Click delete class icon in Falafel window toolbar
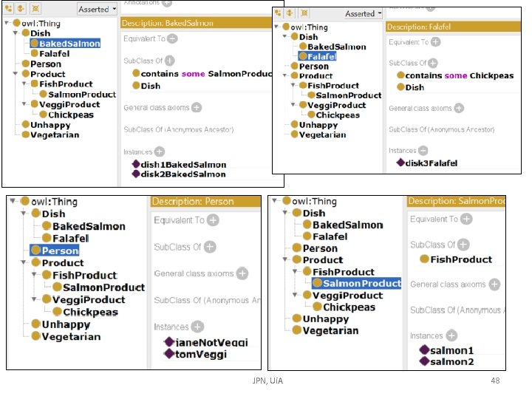This screenshot has height=399, width=532. coord(304,13)
